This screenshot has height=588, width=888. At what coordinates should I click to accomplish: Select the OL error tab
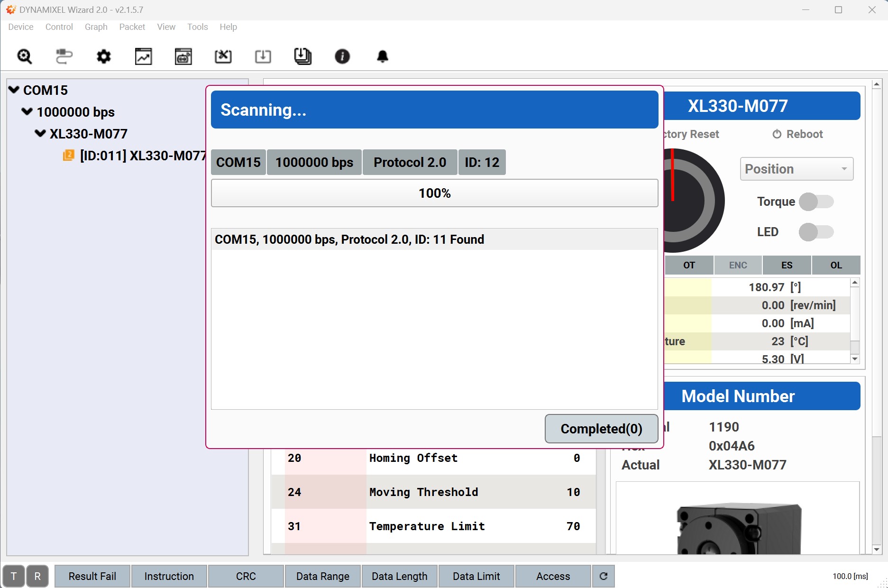click(x=836, y=265)
